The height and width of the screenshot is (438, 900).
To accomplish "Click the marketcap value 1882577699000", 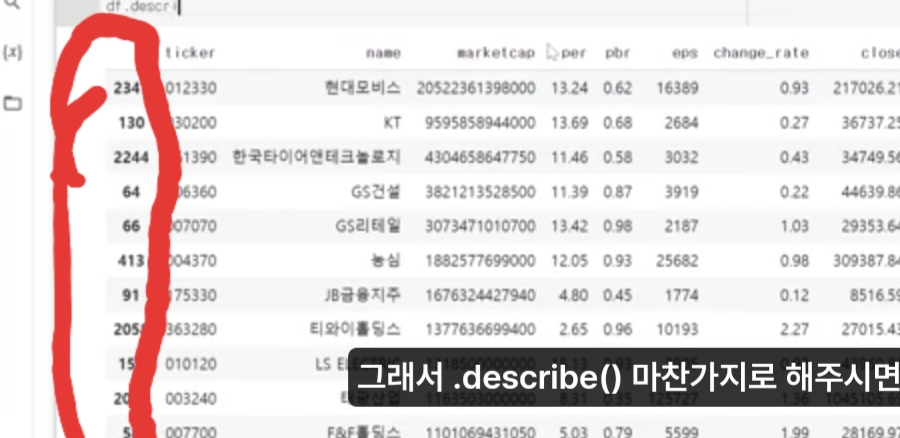I will (480, 261).
